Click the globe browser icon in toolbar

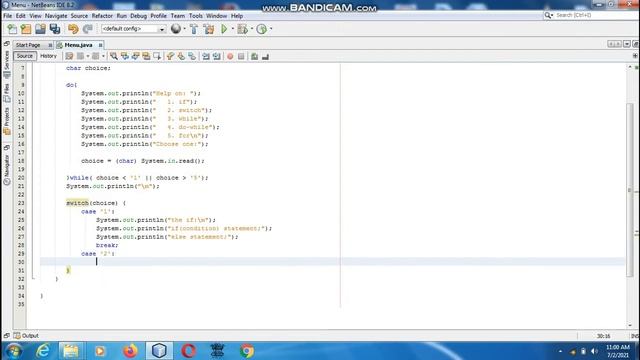[x=176, y=29]
